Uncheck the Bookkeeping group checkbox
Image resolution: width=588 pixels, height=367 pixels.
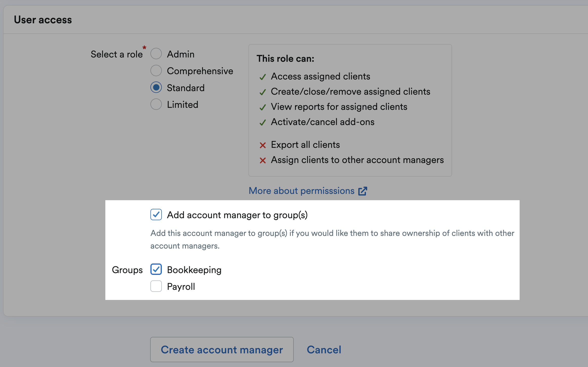coord(156,269)
